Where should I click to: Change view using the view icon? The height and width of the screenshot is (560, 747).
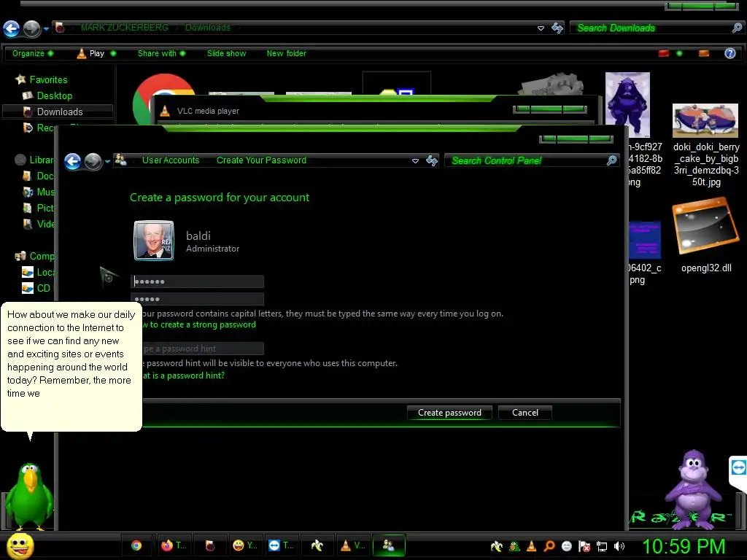click(664, 53)
